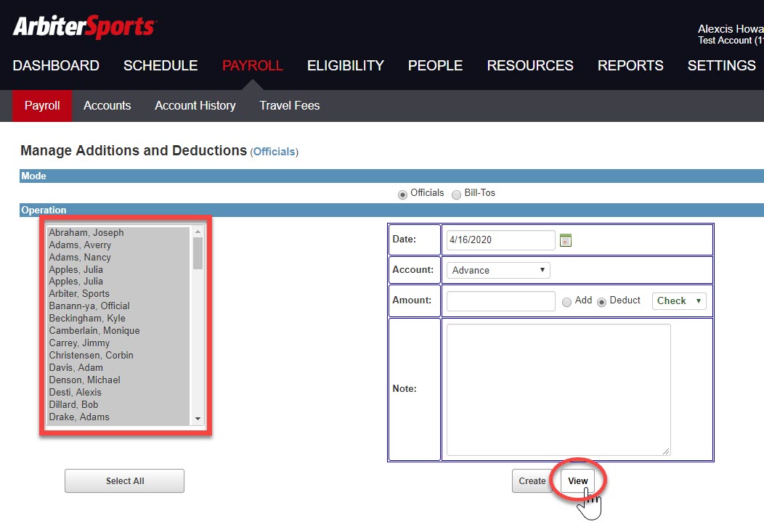
Task: Open the ELIGIBILITY menu
Action: pyautogui.click(x=346, y=65)
